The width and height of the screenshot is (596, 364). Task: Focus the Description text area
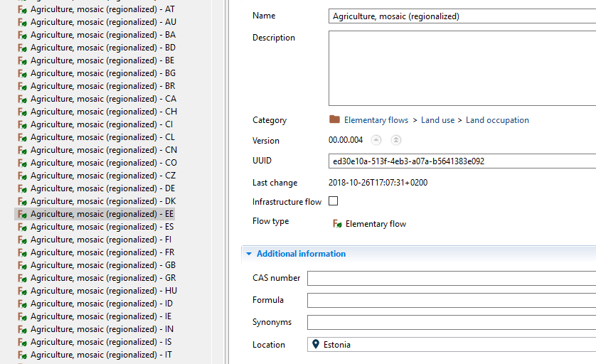462,68
